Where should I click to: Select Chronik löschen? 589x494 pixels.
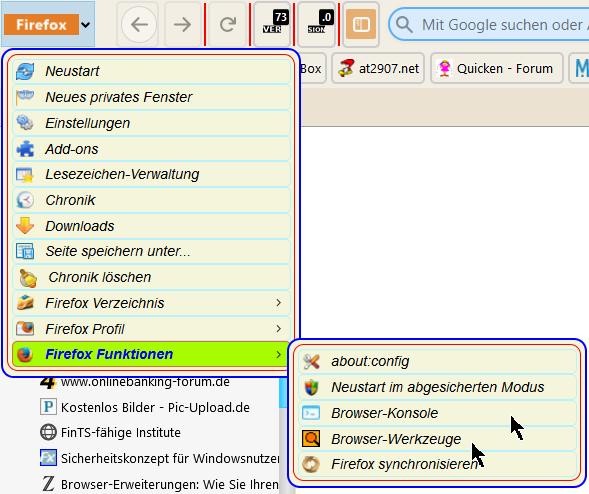pos(152,278)
